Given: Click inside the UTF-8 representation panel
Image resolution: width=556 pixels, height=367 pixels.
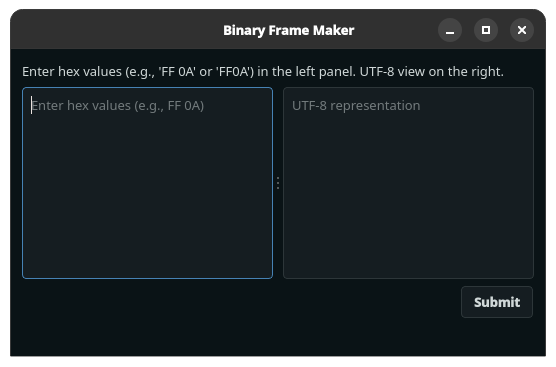Looking at the screenshot, I should pyautogui.click(x=408, y=183).
